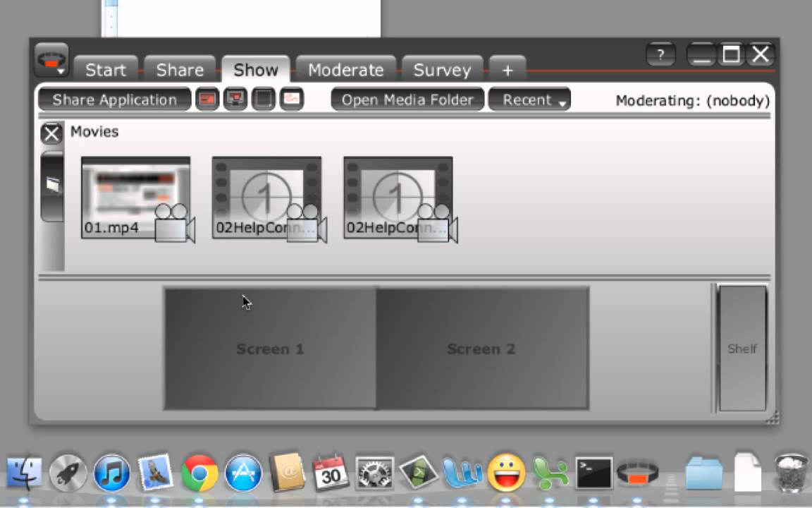Expand the Recent dropdown
The image size is (812, 508).
tap(529, 99)
